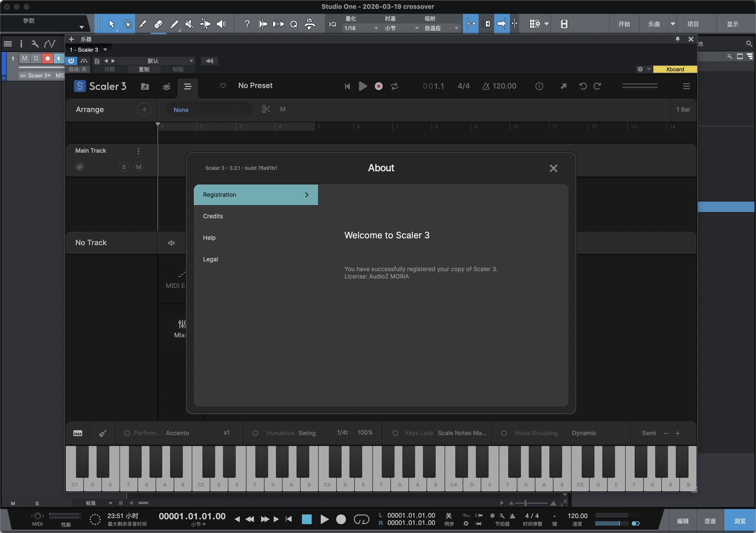Toggle Humanize radio circle on

click(255, 433)
